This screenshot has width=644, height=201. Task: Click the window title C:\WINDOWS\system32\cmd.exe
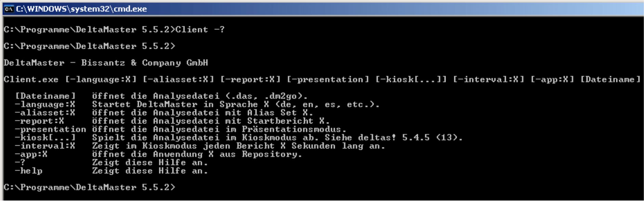[81, 9]
